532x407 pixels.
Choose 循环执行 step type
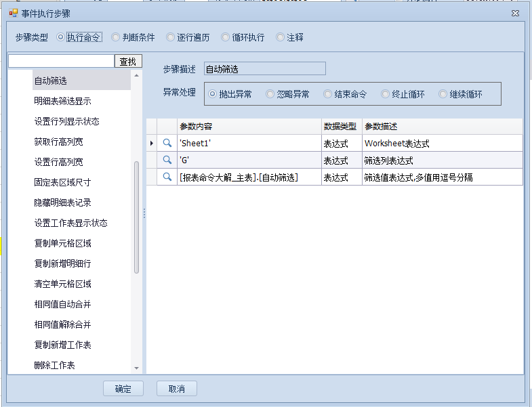pyautogui.click(x=226, y=37)
